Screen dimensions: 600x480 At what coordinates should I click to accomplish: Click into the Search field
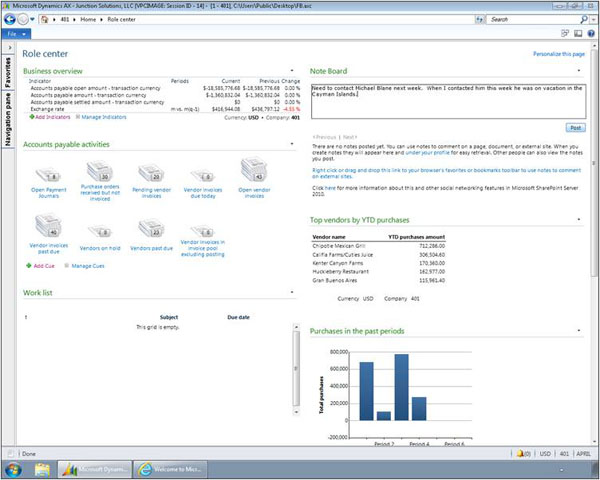[533, 19]
